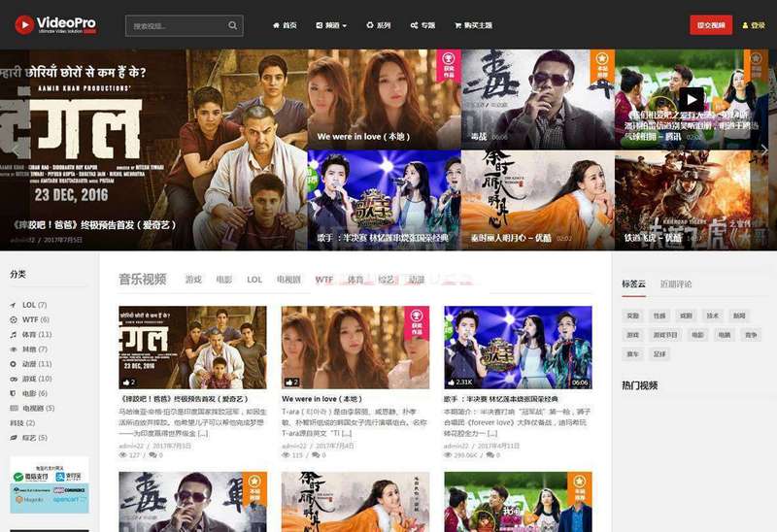Image resolution: width=777 pixels, height=532 pixels.
Task: Expand the 频道 channel dropdown
Action: (331, 25)
